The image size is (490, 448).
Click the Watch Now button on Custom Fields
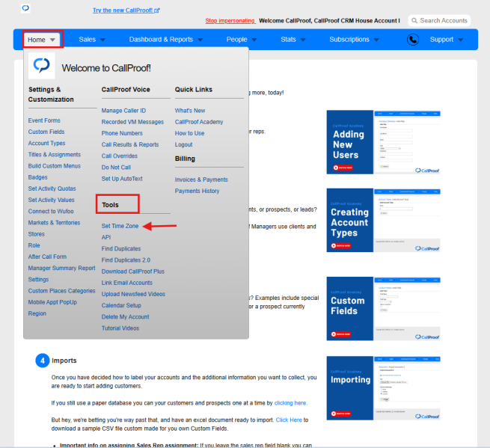pos(341,334)
